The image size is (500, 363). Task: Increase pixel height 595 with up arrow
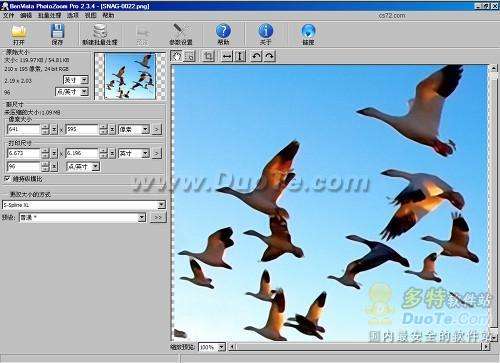coord(104,127)
